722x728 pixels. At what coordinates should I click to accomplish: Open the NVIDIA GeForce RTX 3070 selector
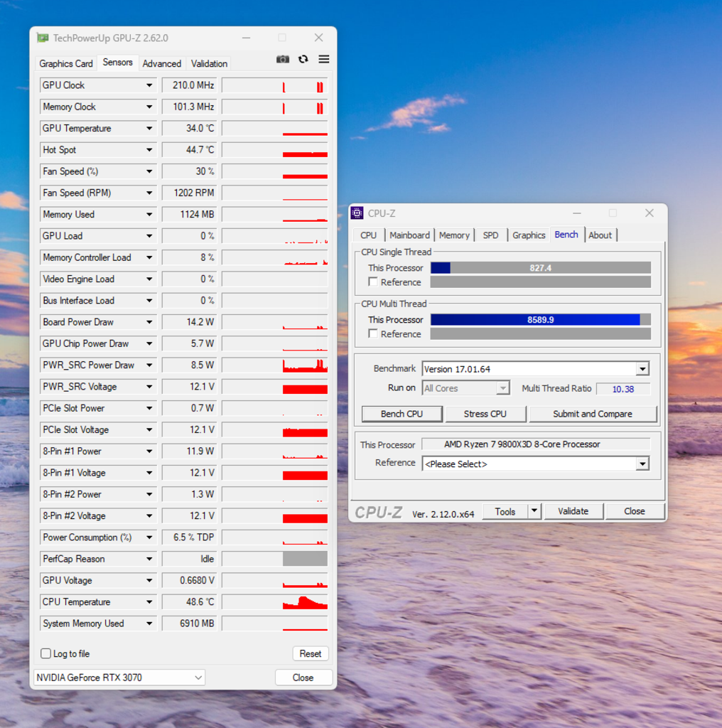pyautogui.click(x=119, y=678)
